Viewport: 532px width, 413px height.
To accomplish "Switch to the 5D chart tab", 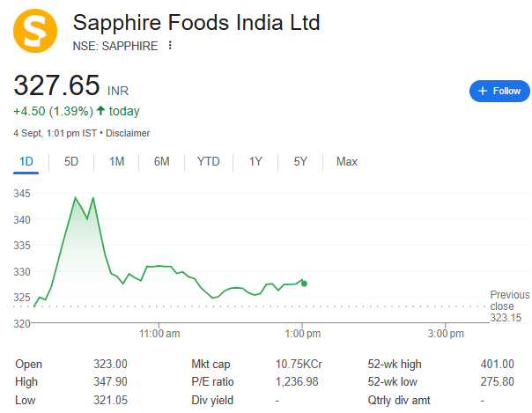I will (71, 161).
